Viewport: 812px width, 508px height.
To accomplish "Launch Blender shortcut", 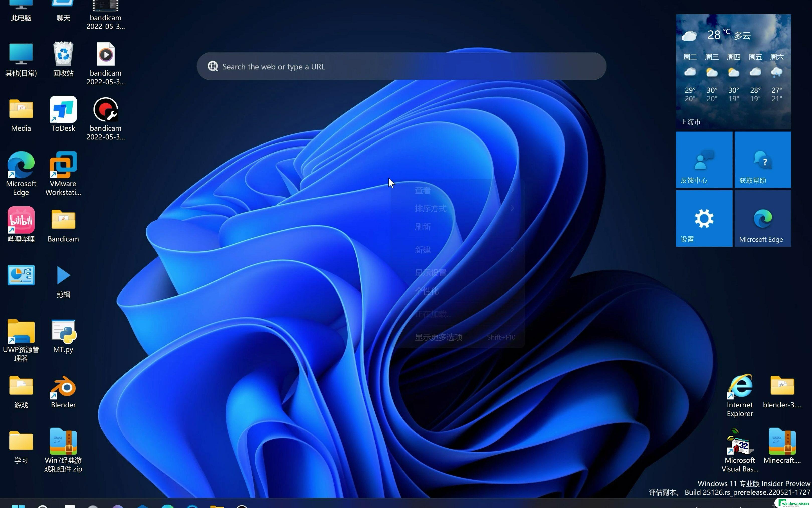I will [63, 392].
